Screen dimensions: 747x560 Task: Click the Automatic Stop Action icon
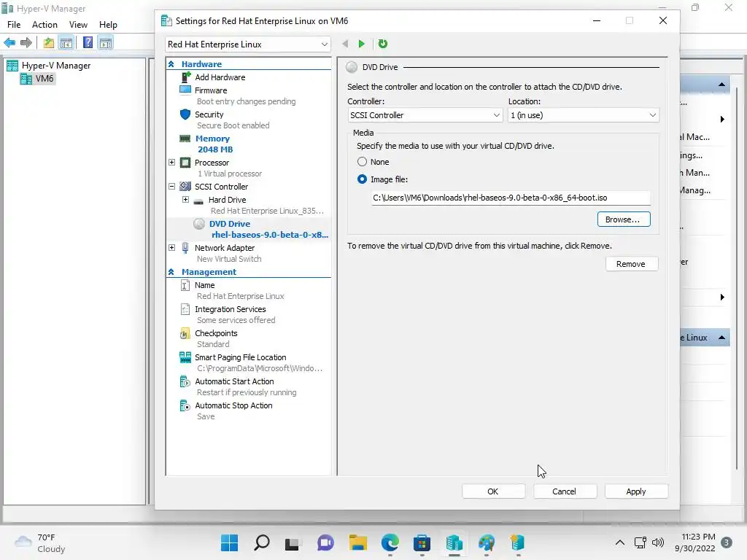(x=185, y=405)
